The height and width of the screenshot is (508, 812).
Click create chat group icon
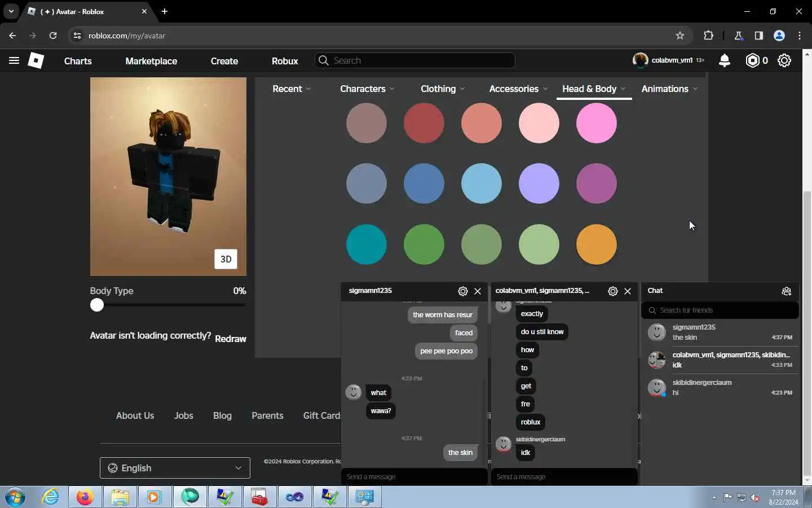click(x=787, y=291)
